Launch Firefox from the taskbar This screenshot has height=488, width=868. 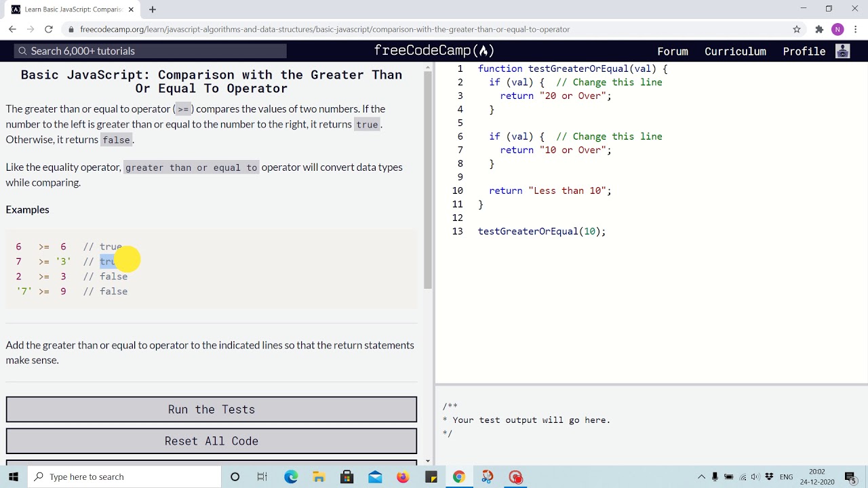tap(403, 476)
